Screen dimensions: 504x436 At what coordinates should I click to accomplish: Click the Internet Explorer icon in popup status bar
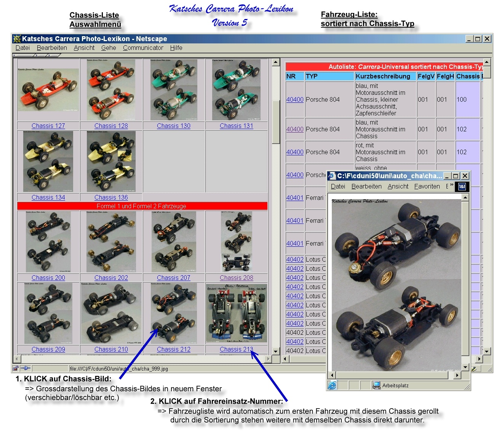point(332,386)
